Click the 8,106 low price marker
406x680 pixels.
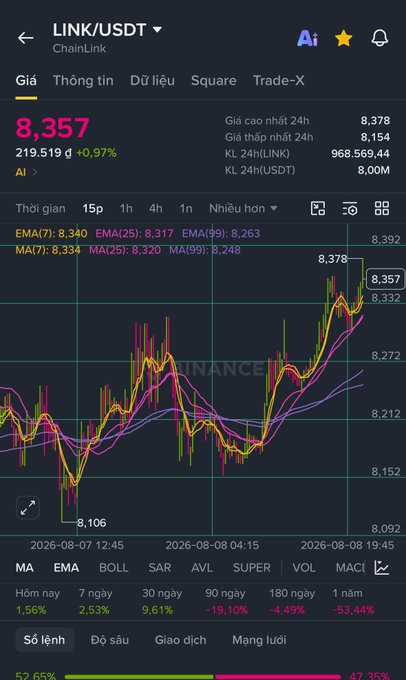(x=92, y=523)
